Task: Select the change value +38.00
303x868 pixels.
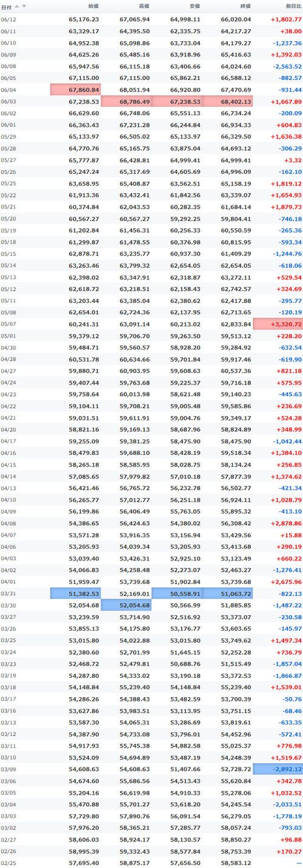Action: [291, 31]
